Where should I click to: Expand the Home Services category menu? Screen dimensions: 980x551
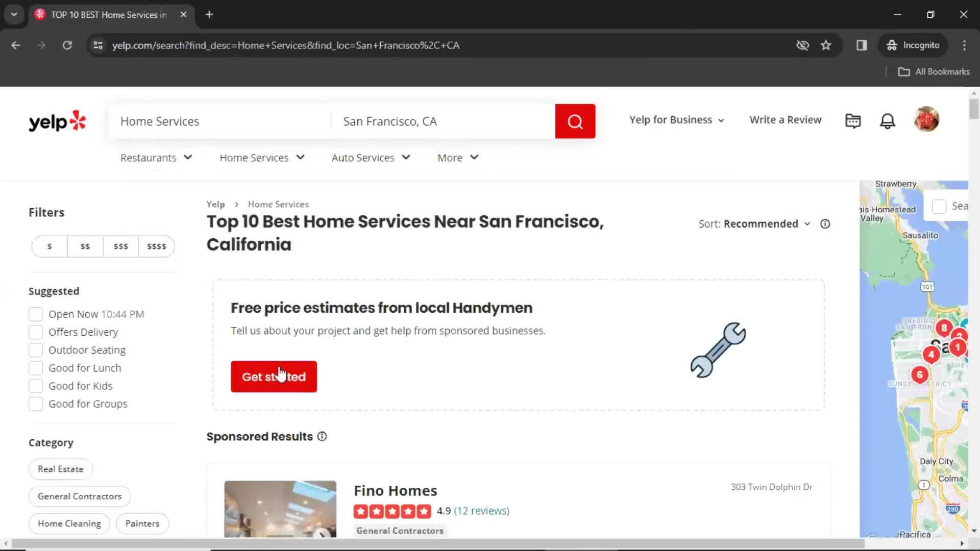(262, 158)
